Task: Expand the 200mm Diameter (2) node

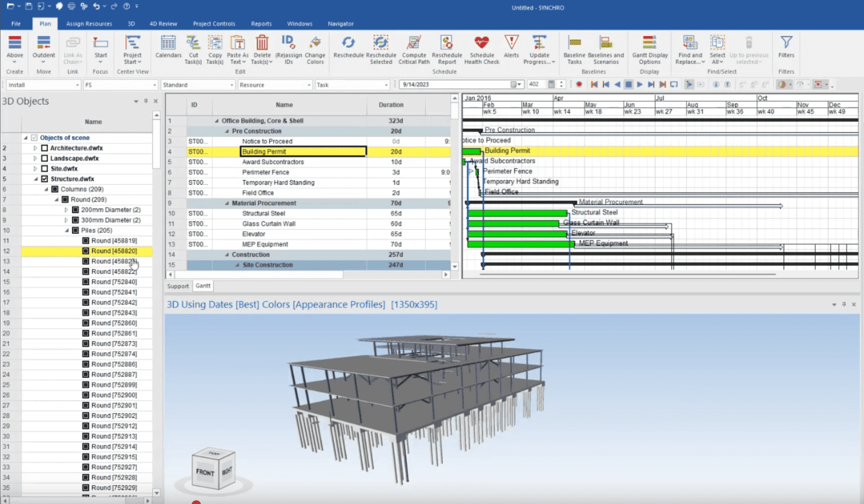Action: point(66,210)
